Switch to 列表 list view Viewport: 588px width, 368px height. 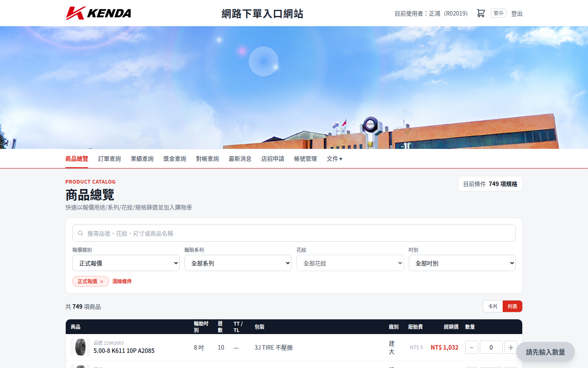coord(512,306)
